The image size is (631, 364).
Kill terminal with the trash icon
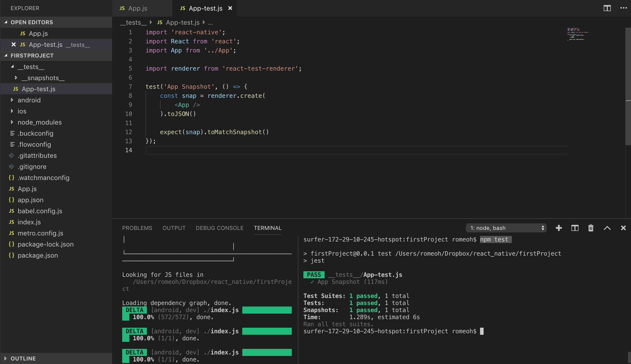coord(591,228)
